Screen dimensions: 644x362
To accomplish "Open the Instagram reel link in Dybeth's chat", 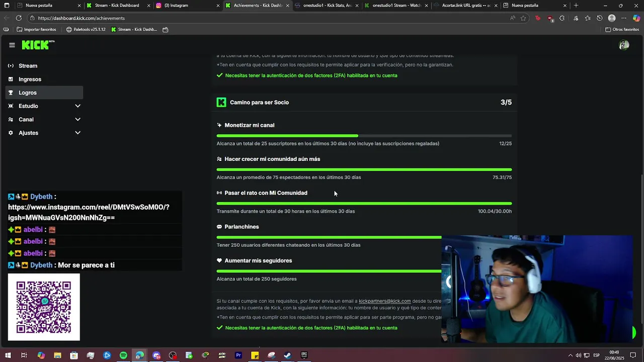I will point(89,212).
